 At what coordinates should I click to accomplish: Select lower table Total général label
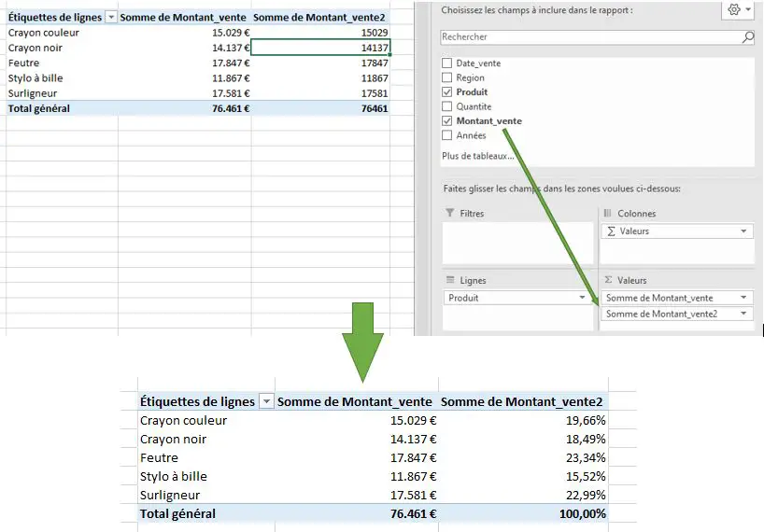(206, 513)
